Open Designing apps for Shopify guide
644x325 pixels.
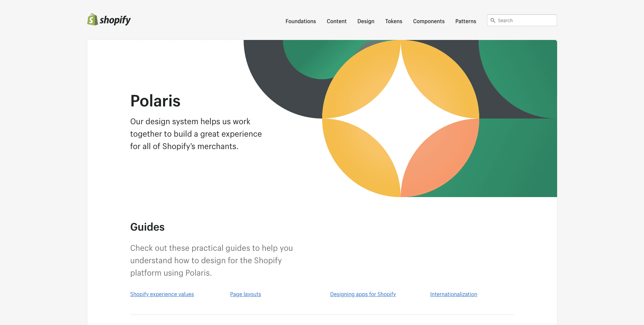coord(363,294)
